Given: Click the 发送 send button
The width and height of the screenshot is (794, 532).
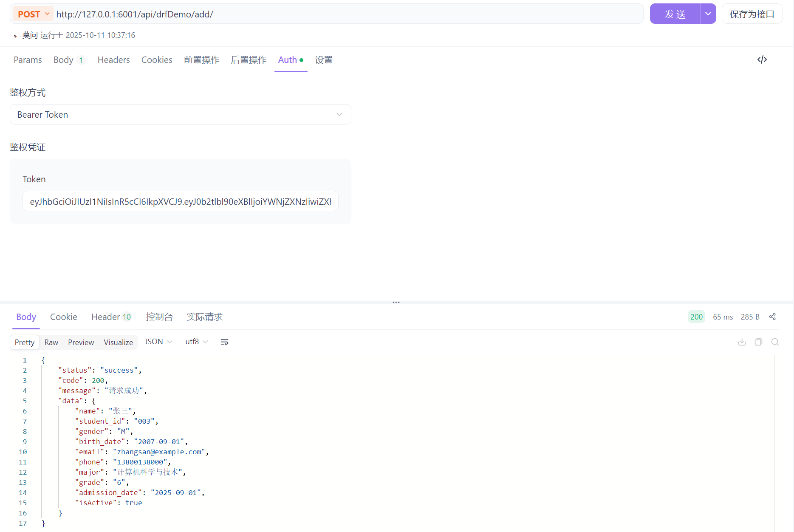Looking at the screenshot, I should pos(675,14).
